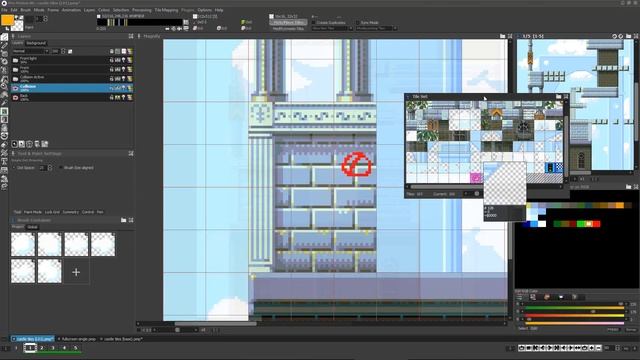Click the layer opacity stepper arrows

click(63, 51)
